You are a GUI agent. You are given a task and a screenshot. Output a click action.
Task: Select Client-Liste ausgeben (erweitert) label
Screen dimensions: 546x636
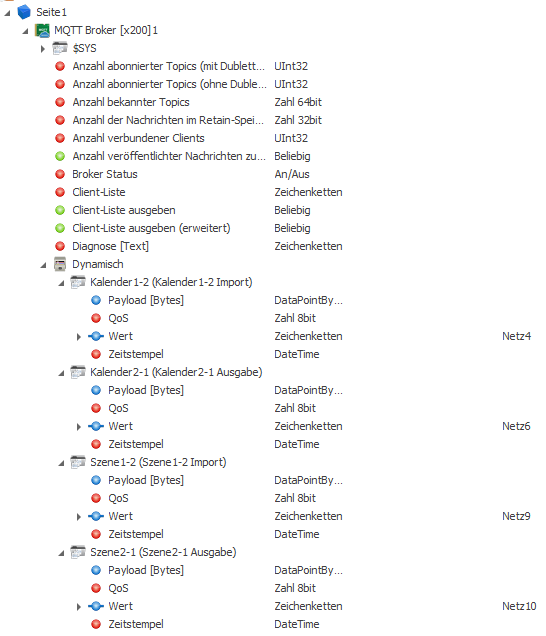tap(151, 228)
